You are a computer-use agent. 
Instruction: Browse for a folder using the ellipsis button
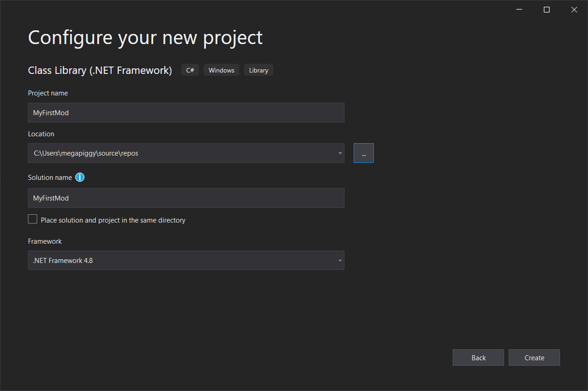tap(363, 153)
